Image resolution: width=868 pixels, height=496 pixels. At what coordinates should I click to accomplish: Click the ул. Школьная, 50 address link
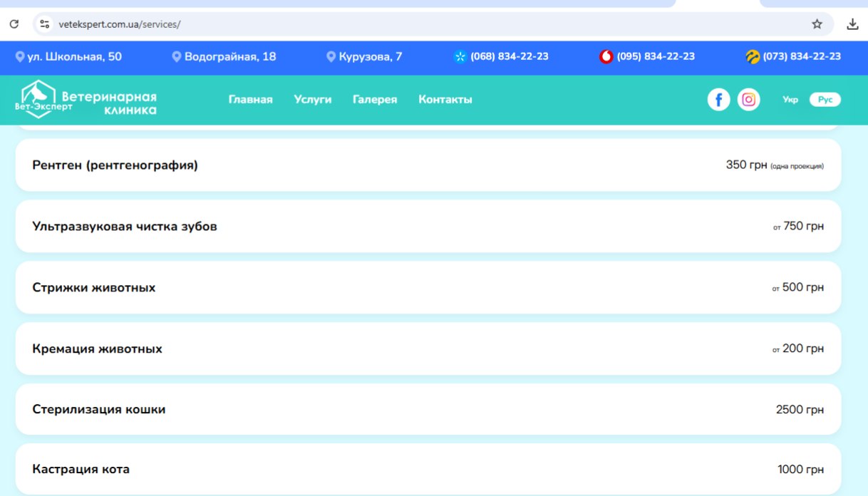(x=69, y=57)
